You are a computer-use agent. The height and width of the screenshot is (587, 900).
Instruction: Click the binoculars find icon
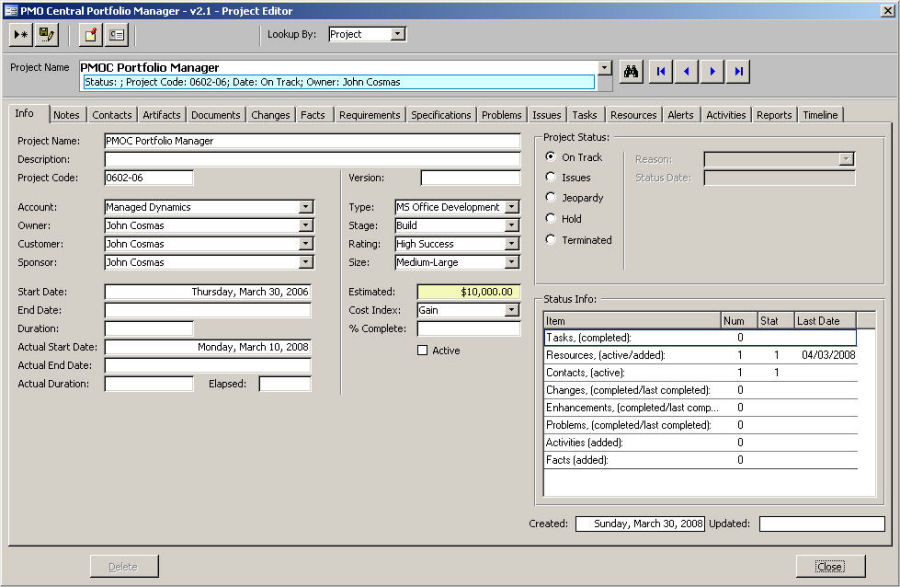631,72
